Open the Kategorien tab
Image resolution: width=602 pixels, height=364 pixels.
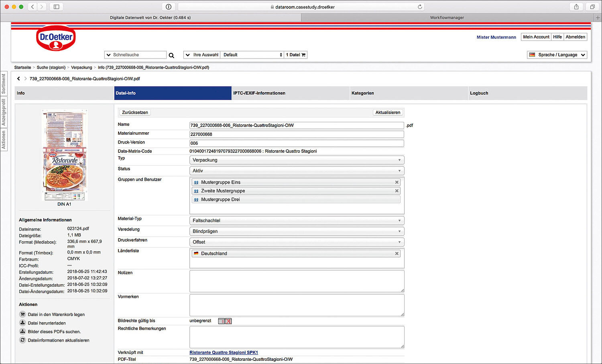tap(409, 93)
